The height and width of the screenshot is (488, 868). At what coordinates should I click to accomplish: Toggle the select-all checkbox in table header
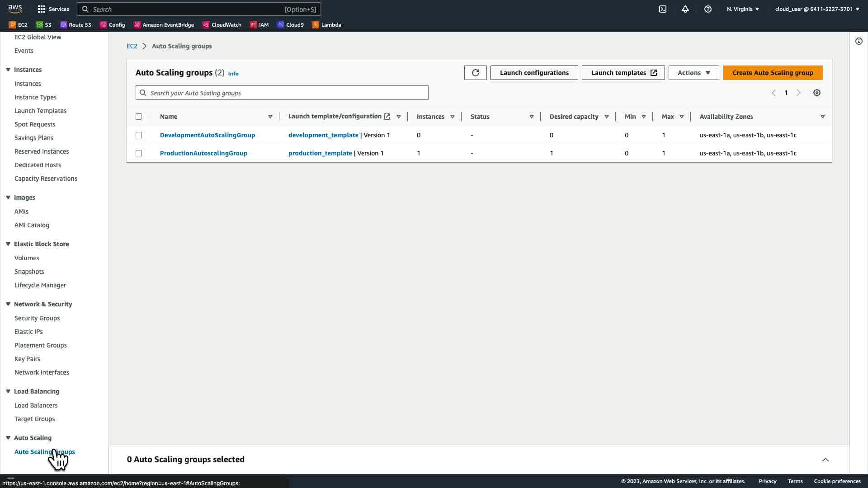tap(139, 117)
